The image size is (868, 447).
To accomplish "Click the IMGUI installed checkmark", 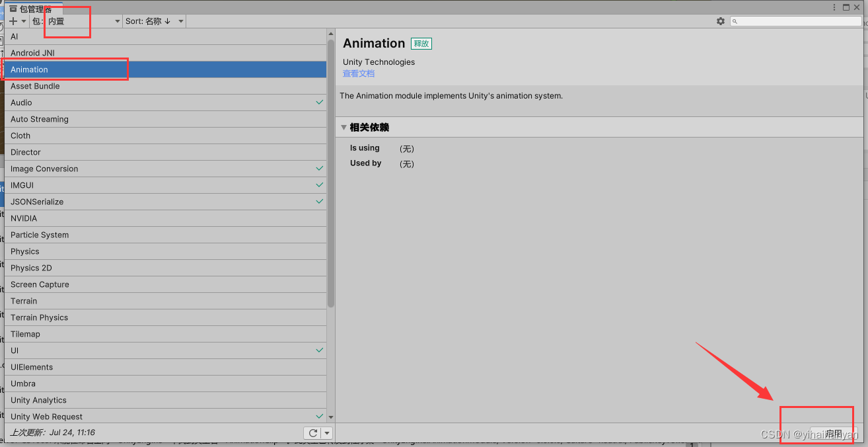I will click(x=320, y=185).
